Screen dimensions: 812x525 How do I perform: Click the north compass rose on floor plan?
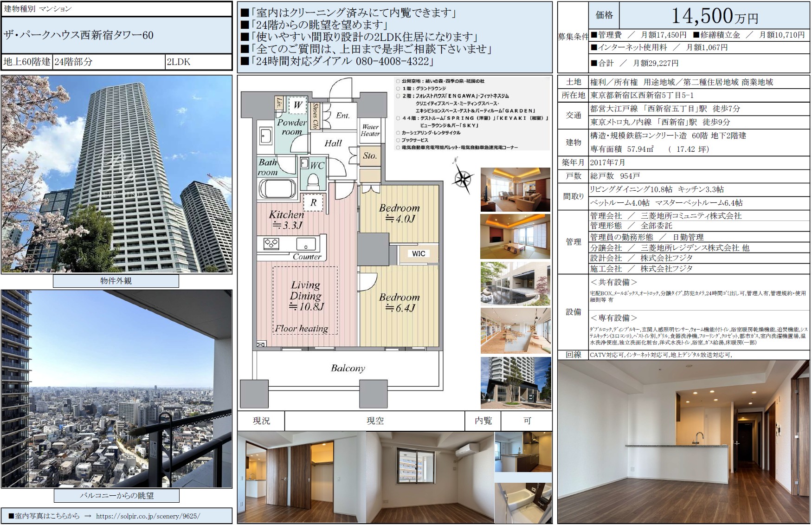[463, 178]
